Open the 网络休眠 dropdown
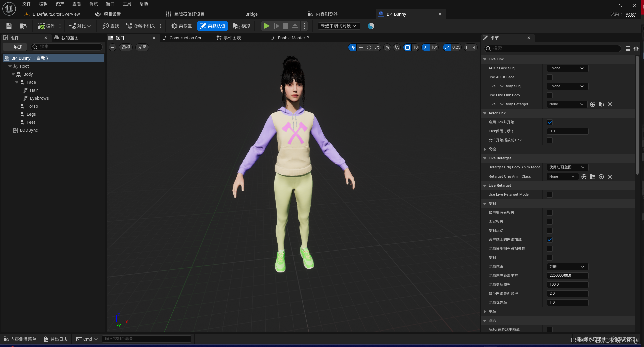The height and width of the screenshot is (347, 644). coord(568,267)
